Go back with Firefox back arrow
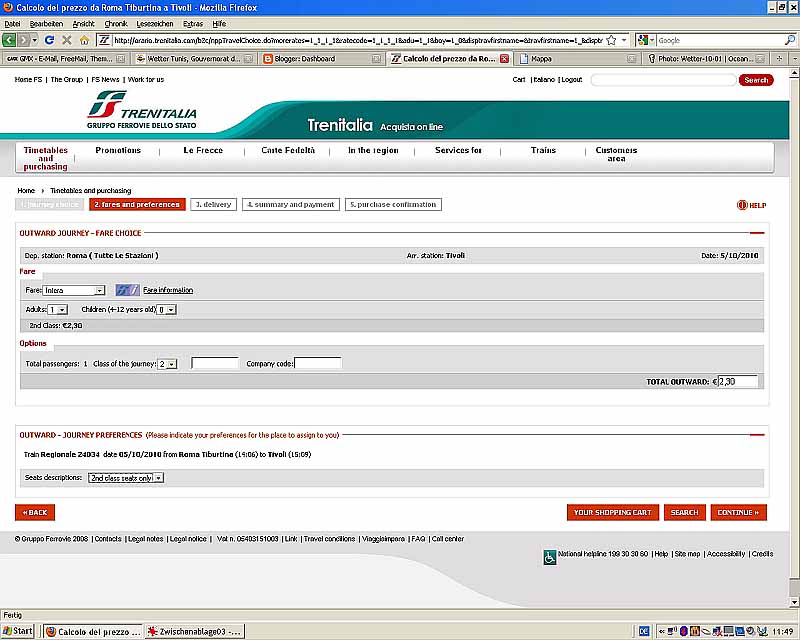 tap(9, 40)
